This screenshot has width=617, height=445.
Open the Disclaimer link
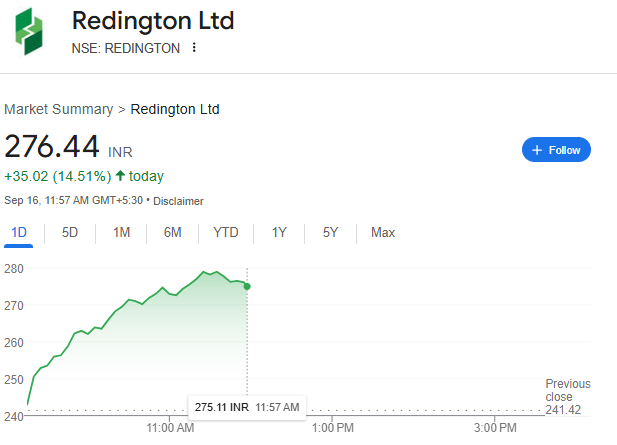click(x=178, y=201)
